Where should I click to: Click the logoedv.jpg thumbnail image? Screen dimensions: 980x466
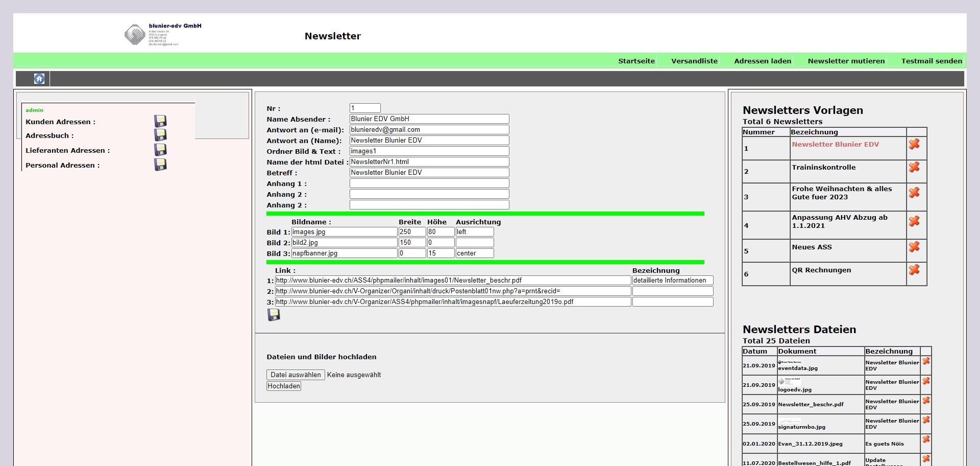coord(789,382)
